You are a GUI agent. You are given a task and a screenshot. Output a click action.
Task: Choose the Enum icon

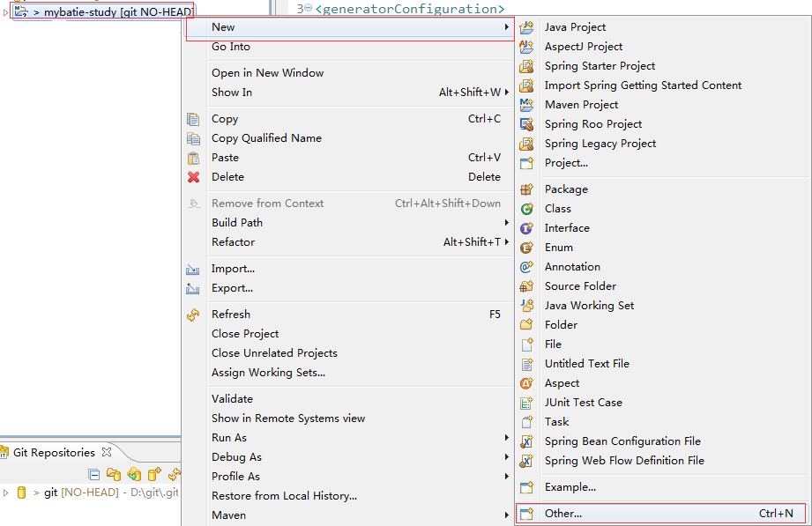pyautogui.click(x=526, y=248)
